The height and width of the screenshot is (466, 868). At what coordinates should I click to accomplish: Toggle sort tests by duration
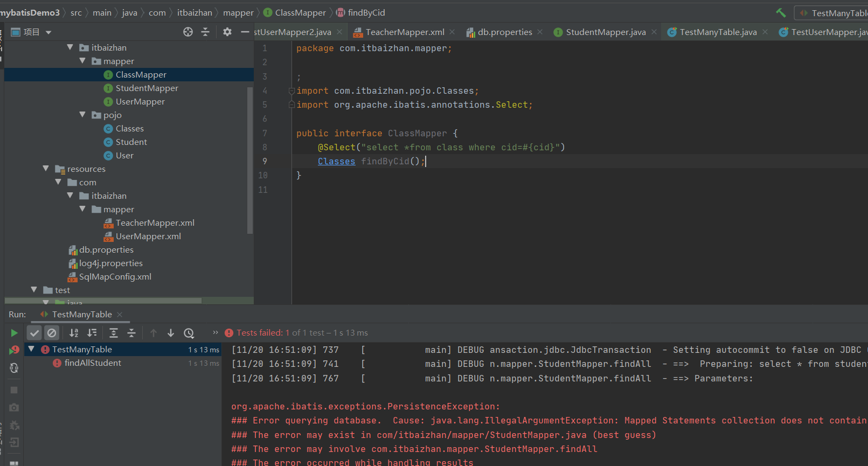pyautogui.click(x=92, y=333)
